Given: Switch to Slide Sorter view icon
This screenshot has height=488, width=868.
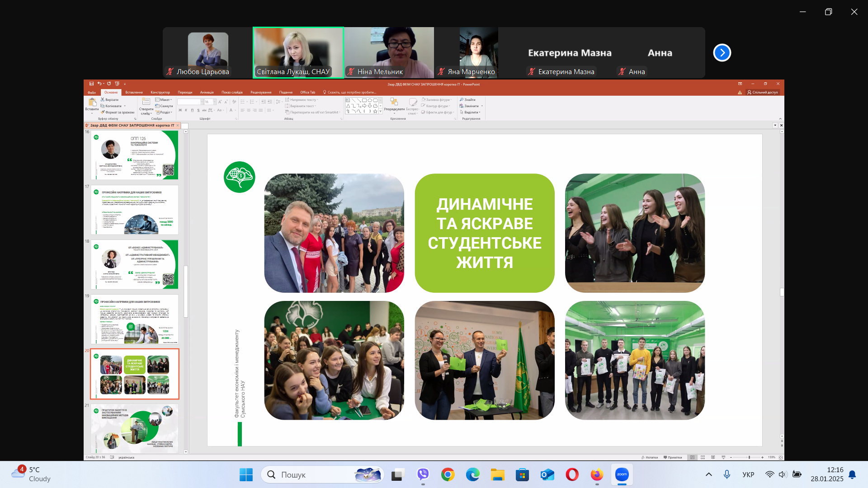Looking at the screenshot, I should coord(703,457).
